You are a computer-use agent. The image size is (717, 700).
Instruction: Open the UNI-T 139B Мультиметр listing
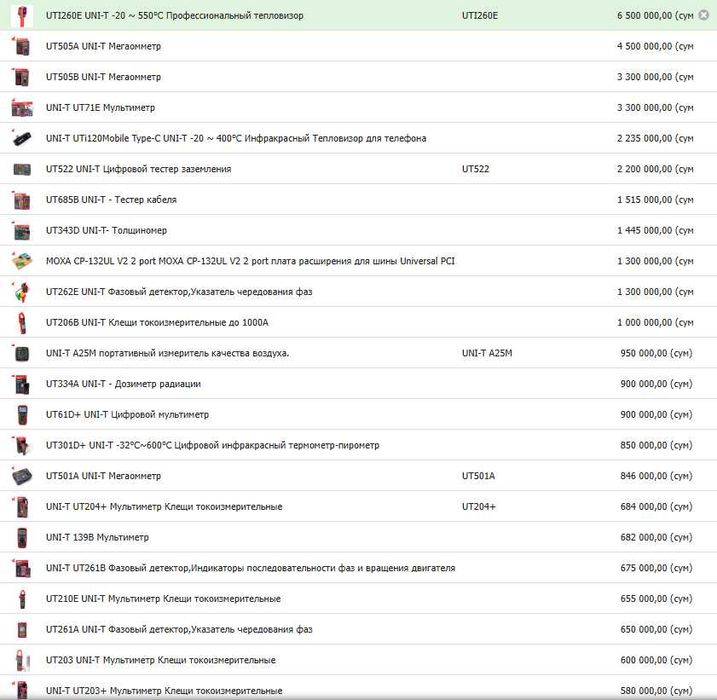pyautogui.click(x=97, y=537)
